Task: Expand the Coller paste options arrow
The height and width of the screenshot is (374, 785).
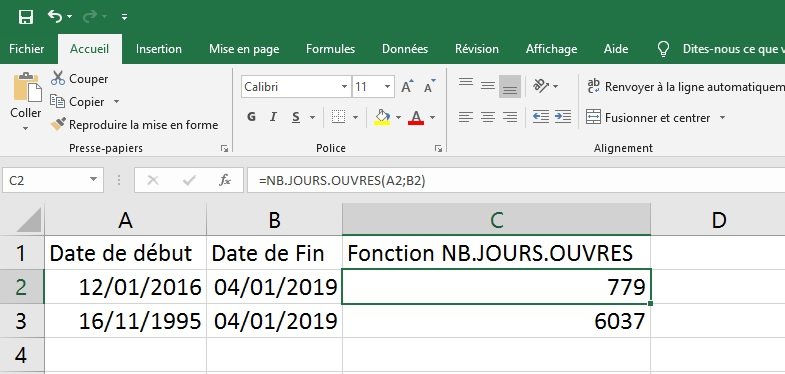Action: pyautogui.click(x=26, y=129)
